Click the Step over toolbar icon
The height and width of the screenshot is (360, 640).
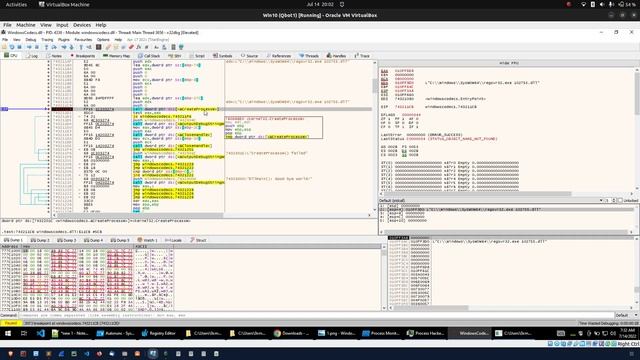[x=54, y=47]
